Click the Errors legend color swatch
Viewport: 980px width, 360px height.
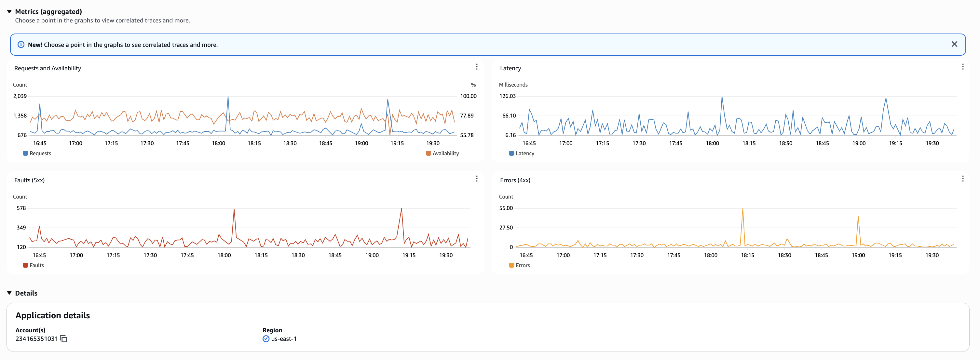click(x=511, y=265)
